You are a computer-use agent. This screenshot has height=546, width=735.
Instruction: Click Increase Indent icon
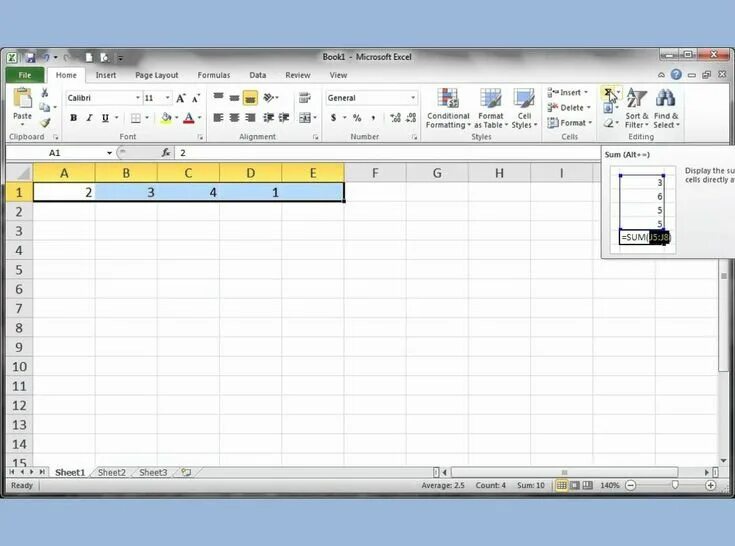click(284, 118)
